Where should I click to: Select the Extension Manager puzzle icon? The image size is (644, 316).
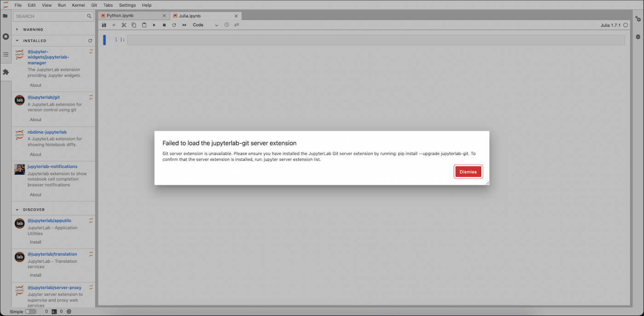click(6, 72)
